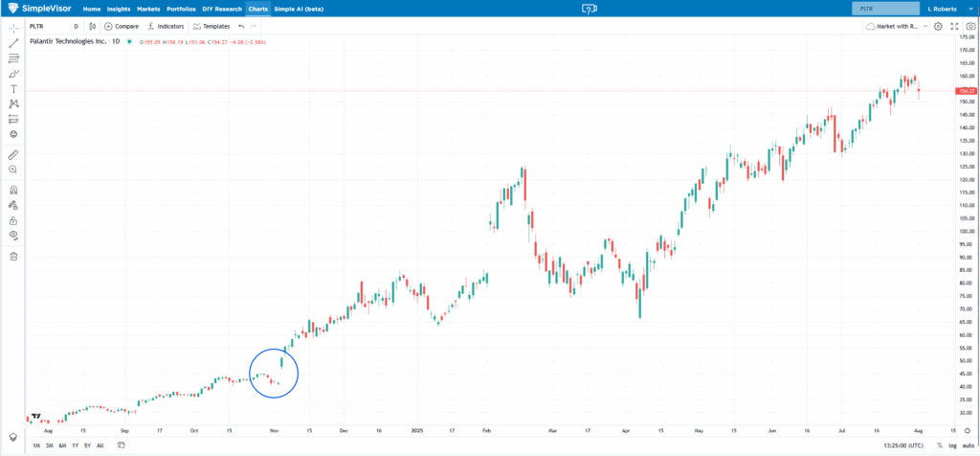The height and width of the screenshot is (456, 980).
Task: Select the text annotation tool
Action: coord(13,88)
